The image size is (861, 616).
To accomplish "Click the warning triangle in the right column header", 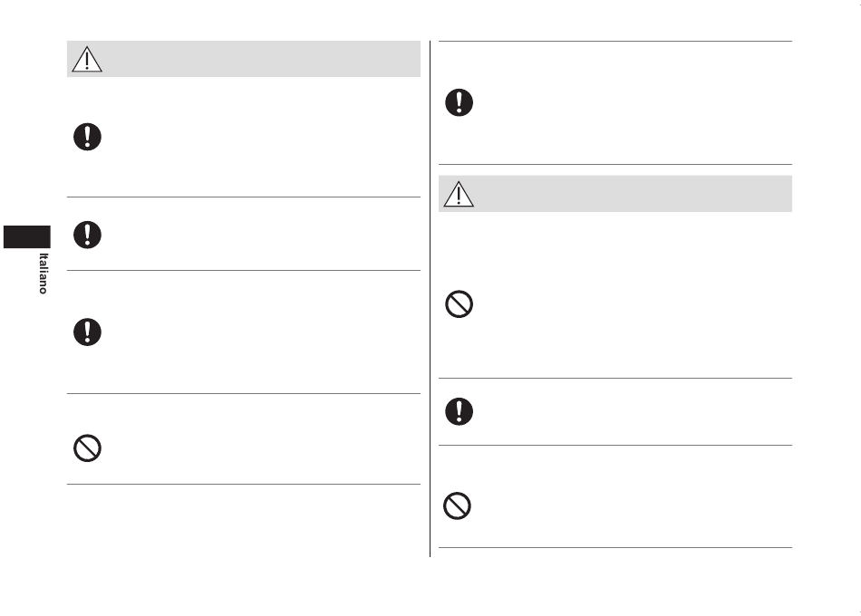I will [x=459, y=195].
